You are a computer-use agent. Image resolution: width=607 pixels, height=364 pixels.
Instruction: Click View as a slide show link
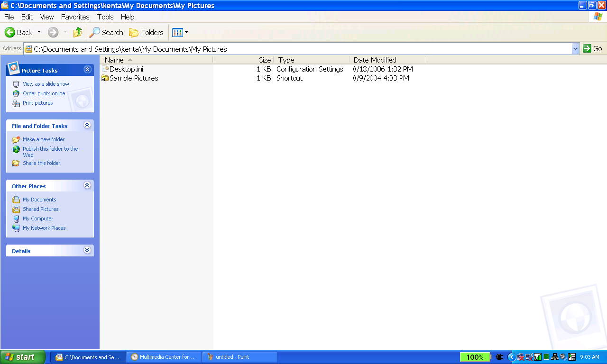[46, 84]
